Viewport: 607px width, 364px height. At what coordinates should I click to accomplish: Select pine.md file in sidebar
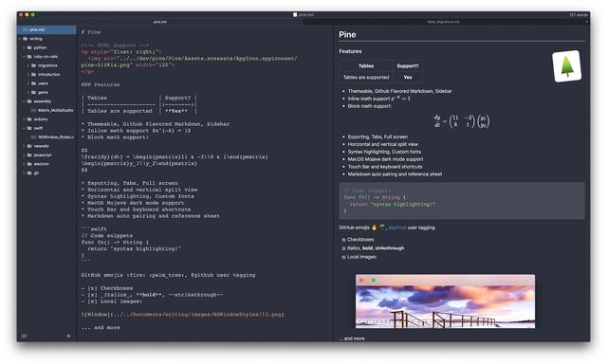pyautogui.click(x=46, y=29)
